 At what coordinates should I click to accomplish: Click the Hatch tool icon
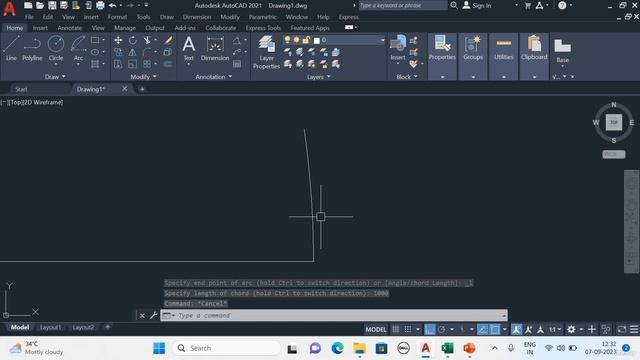click(95, 64)
